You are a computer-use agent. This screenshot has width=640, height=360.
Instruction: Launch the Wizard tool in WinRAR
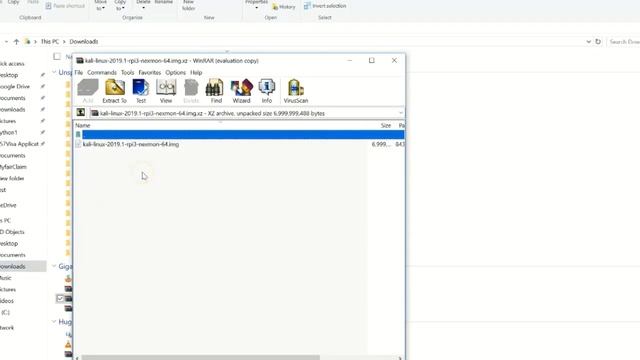[x=241, y=91]
